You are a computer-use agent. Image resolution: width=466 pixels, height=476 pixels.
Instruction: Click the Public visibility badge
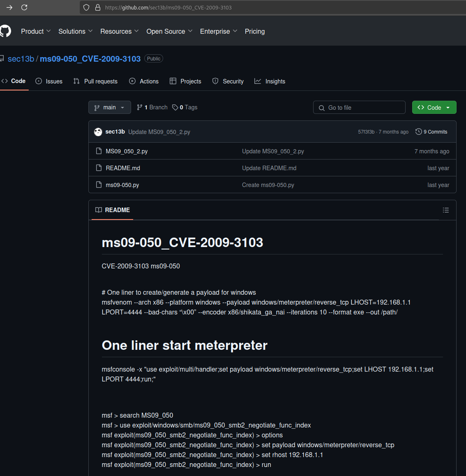(154, 59)
